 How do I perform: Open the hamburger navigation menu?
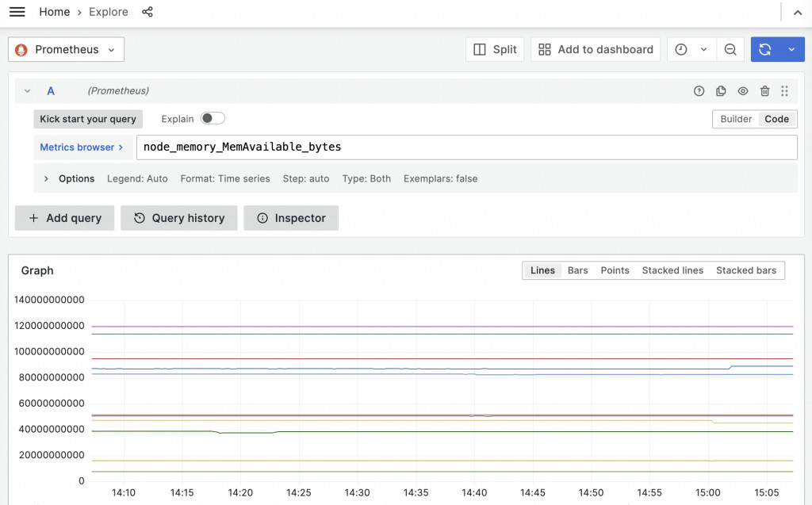(17, 12)
